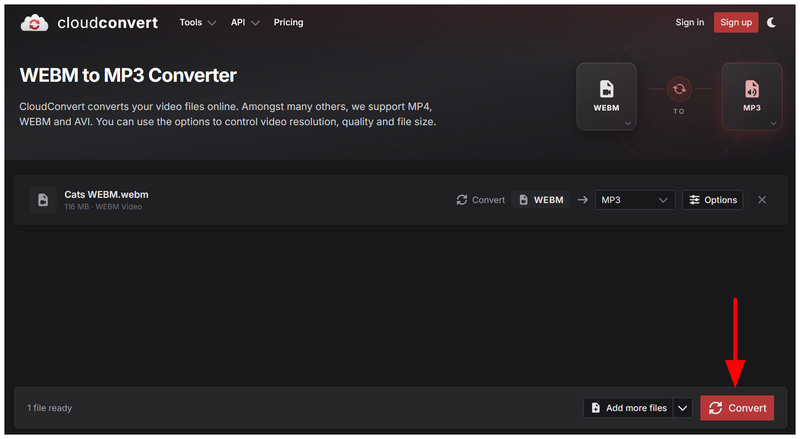800x439 pixels.
Task: Open the MP3 target format card
Action: tap(752, 96)
